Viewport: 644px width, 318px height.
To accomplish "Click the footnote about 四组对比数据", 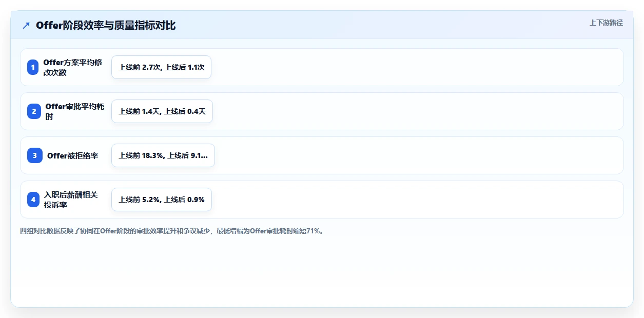I will click(x=172, y=231).
